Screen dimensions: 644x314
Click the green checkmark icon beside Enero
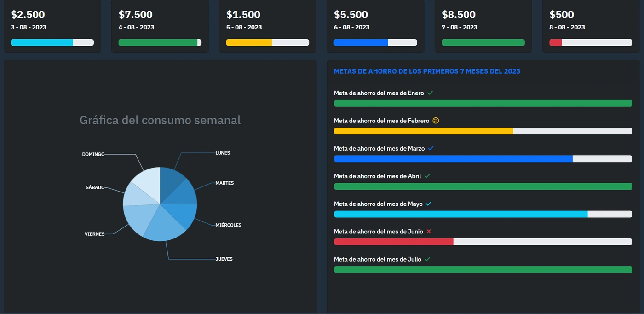coord(430,93)
